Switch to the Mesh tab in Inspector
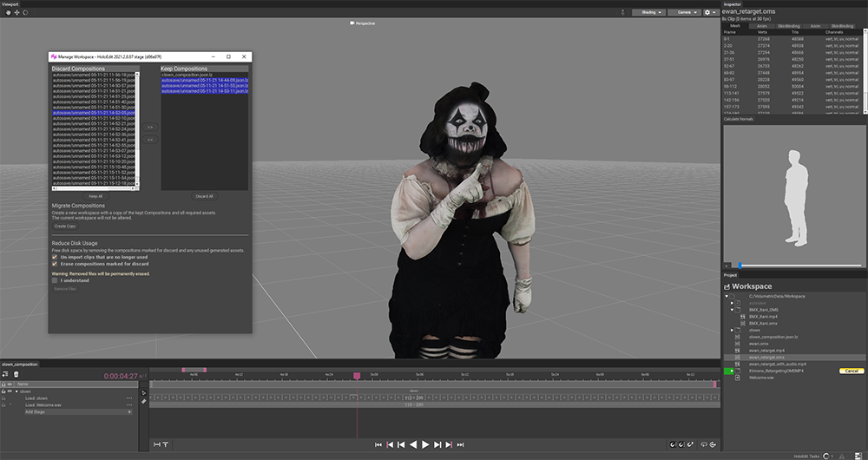Screen dimensions: 868x460 pyautogui.click(x=734, y=26)
